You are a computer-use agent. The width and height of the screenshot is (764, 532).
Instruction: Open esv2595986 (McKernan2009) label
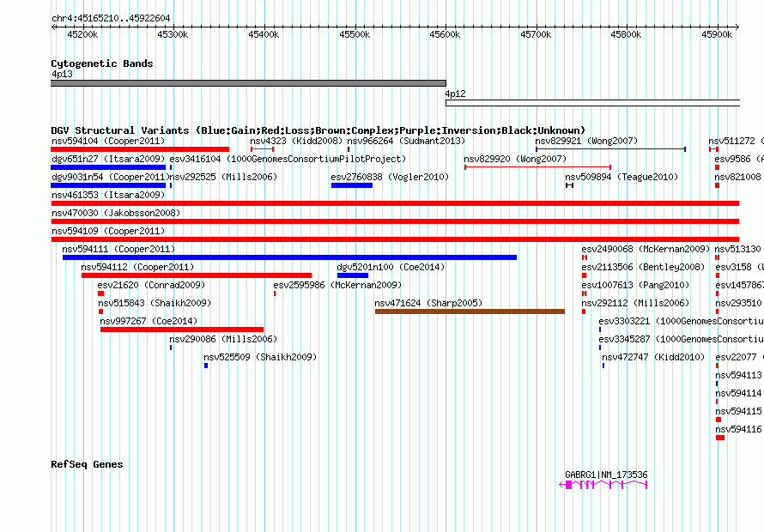coord(337,285)
